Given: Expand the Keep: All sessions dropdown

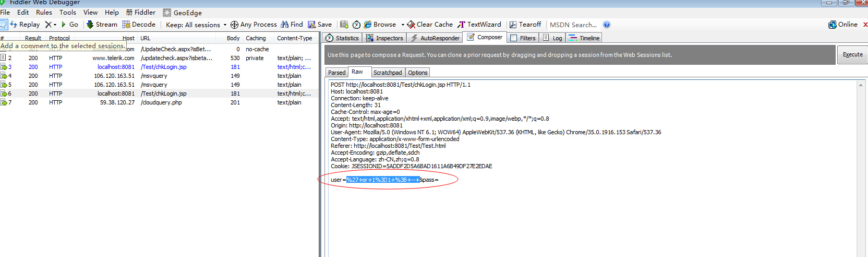Looking at the screenshot, I should click(225, 25).
